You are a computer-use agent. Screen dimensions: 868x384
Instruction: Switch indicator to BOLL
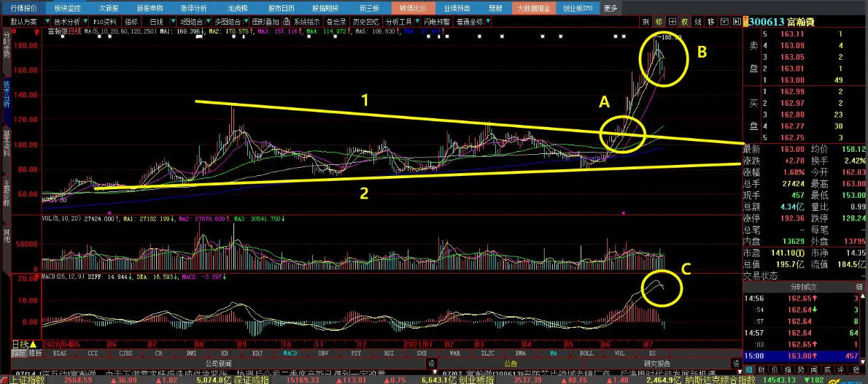(586, 353)
